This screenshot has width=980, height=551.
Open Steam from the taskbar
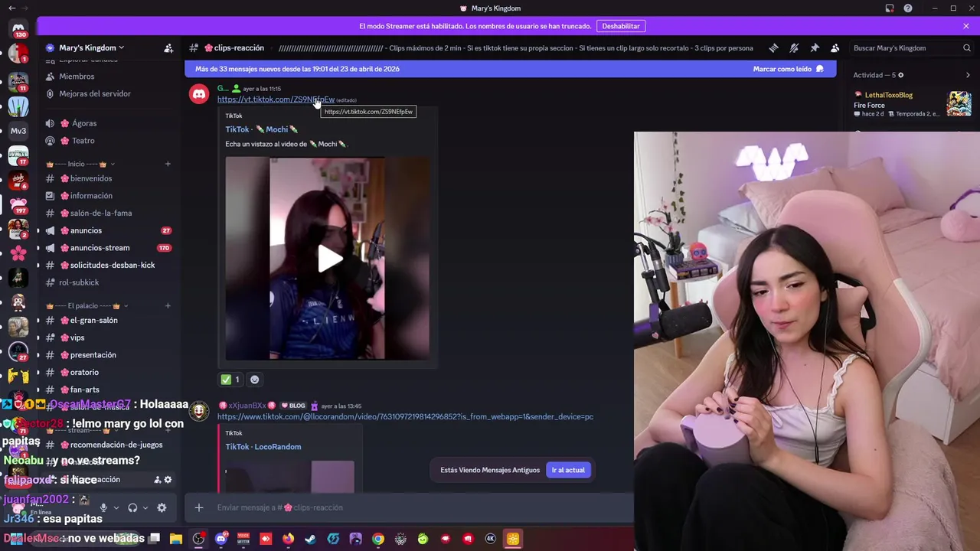click(x=310, y=539)
